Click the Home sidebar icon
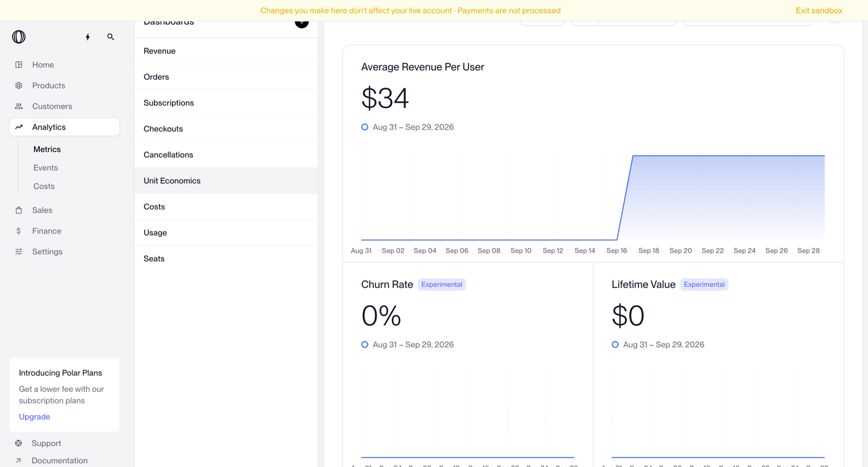This screenshot has height=467, width=868. click(x=19, y=65)
